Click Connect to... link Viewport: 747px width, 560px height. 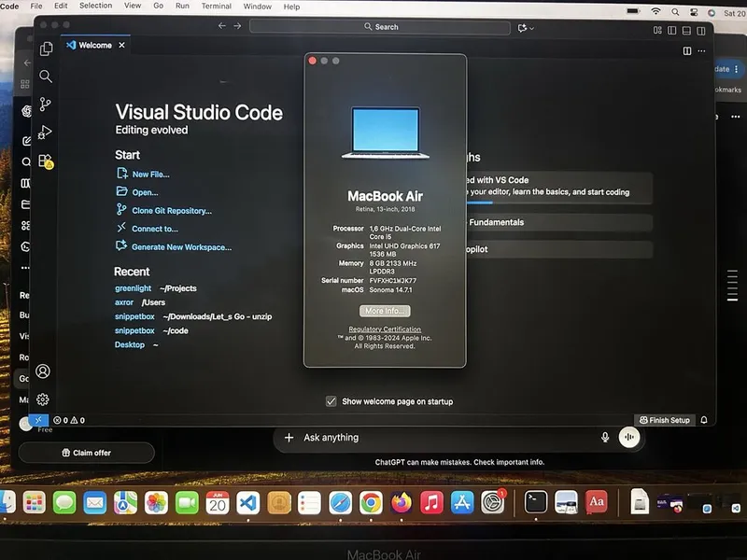(x=155, y=229)
